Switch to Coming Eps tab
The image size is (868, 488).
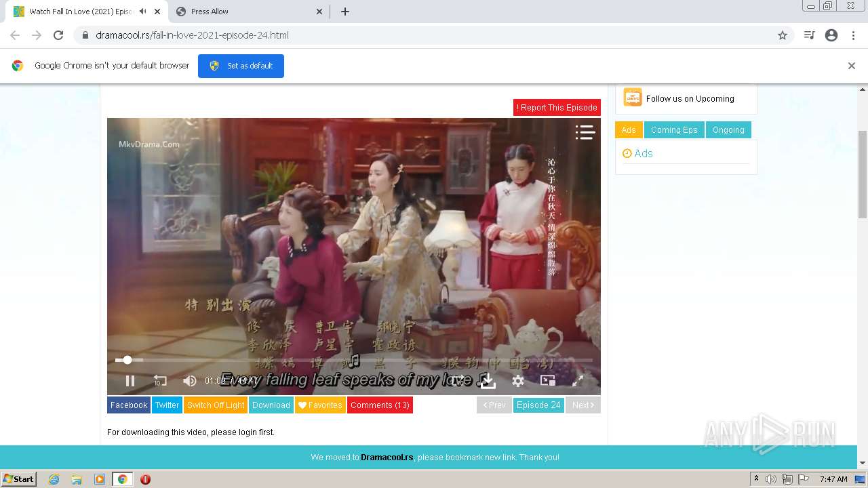[674, 130]
